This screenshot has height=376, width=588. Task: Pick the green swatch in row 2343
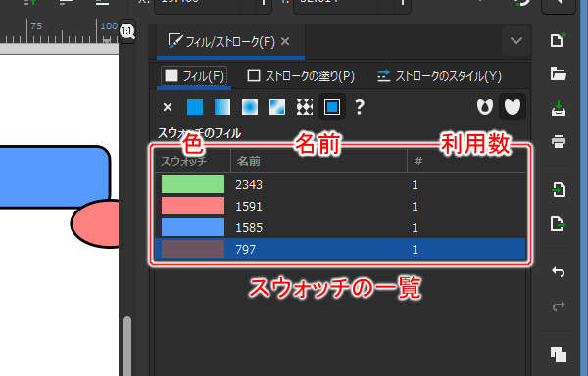(x=193, y=184)
